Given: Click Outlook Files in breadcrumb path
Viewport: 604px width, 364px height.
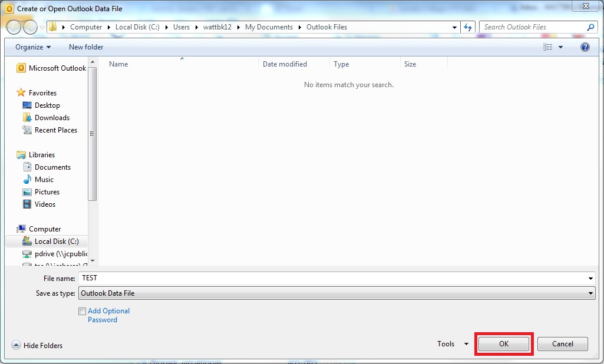Looking at the screenshot, I should pos(326,27).
